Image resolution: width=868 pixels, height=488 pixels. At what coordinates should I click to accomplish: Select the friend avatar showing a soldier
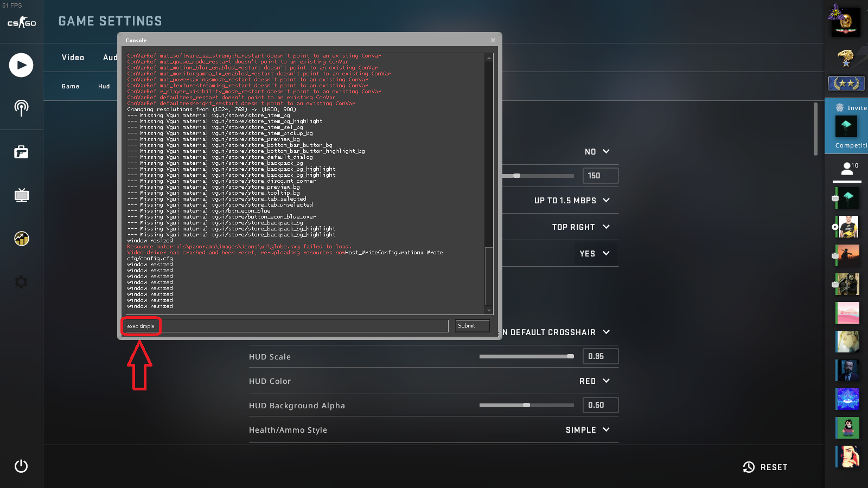[x=847, y=284]
